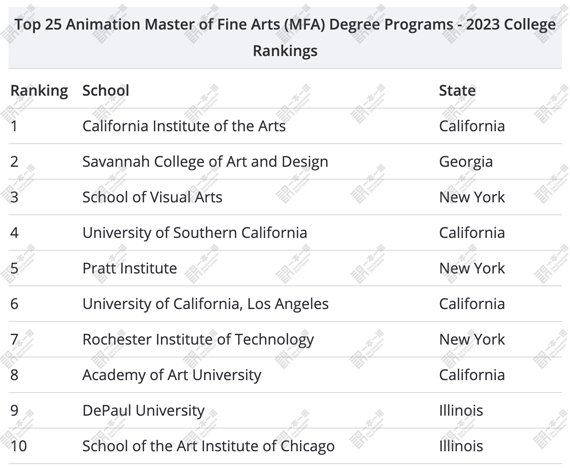The width and height of the screenshot is (570, 468).
Task: Select Academy of Art University
Action: (172, 375)
